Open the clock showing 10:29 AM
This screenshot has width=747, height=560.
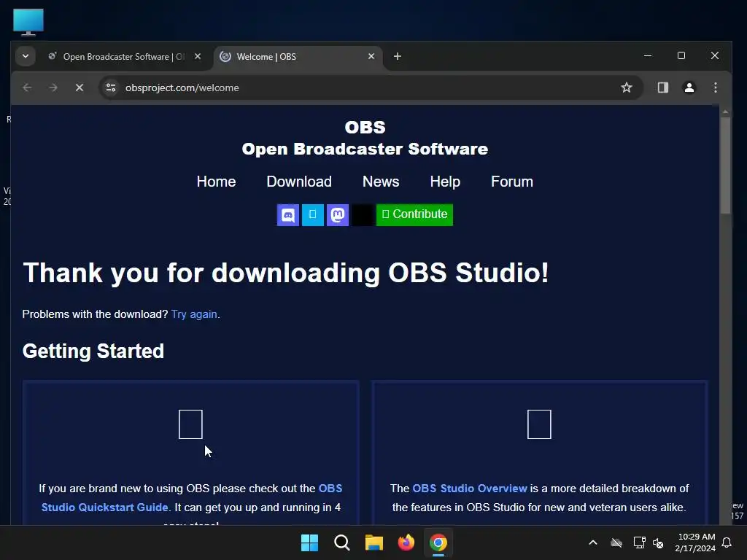(x=695, y=542)
